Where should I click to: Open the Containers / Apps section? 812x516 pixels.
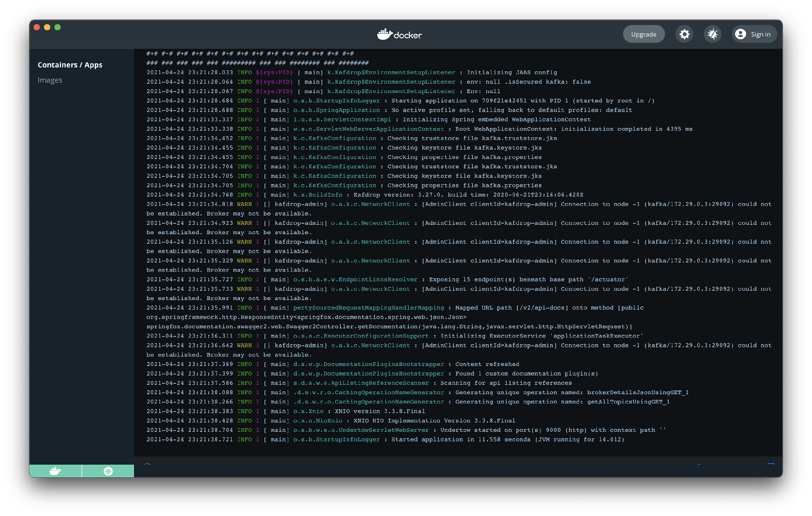(x=70, y=65)
